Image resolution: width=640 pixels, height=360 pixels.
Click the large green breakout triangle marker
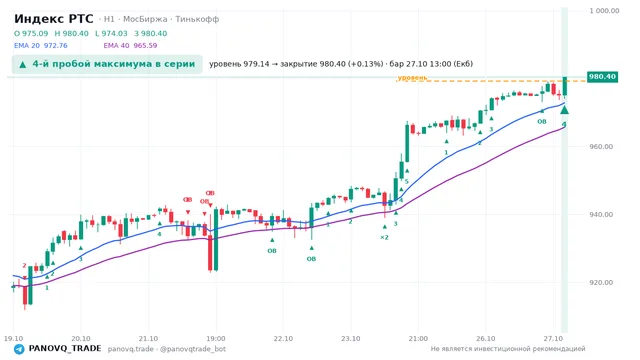click(564, 110)
